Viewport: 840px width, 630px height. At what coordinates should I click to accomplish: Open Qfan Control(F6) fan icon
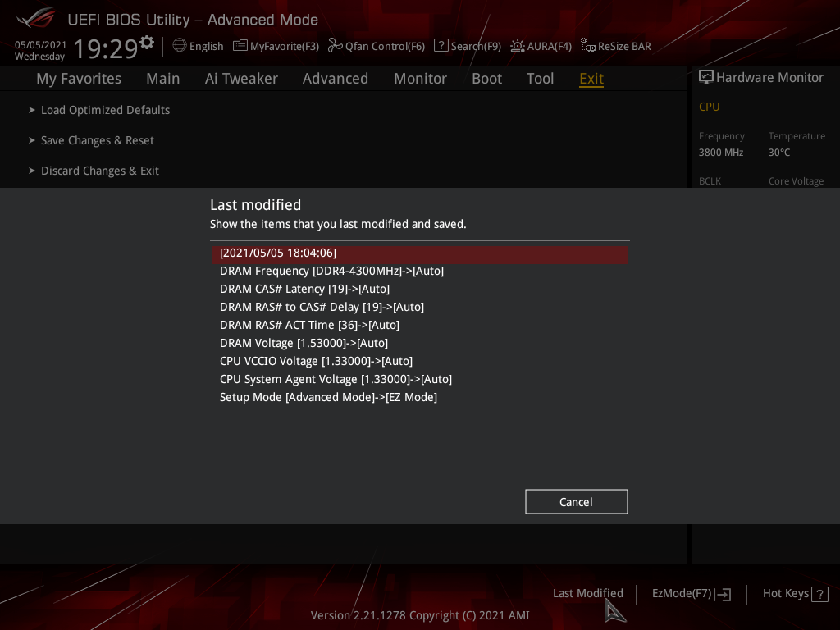(335, 46)
